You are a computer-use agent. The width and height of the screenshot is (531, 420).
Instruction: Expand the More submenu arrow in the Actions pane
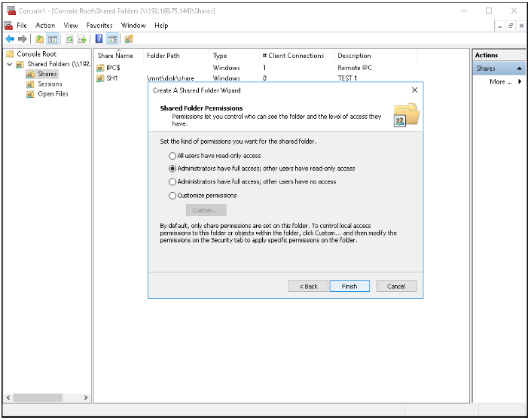[520, 81]
